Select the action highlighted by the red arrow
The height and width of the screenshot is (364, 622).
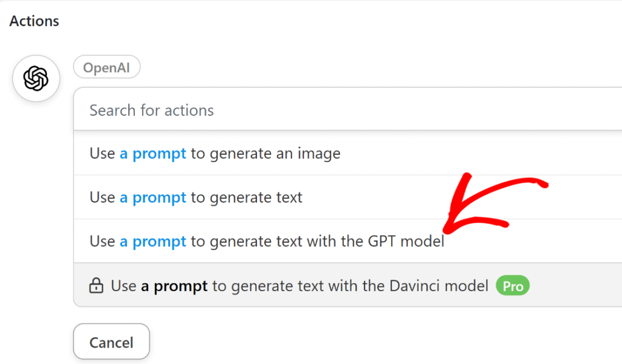[267, 241]
